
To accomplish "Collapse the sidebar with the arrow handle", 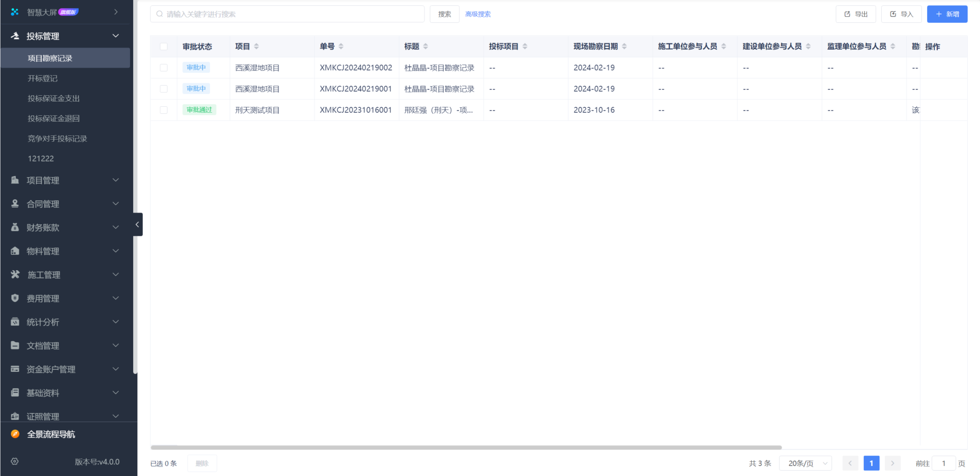I will coord(137,224).
